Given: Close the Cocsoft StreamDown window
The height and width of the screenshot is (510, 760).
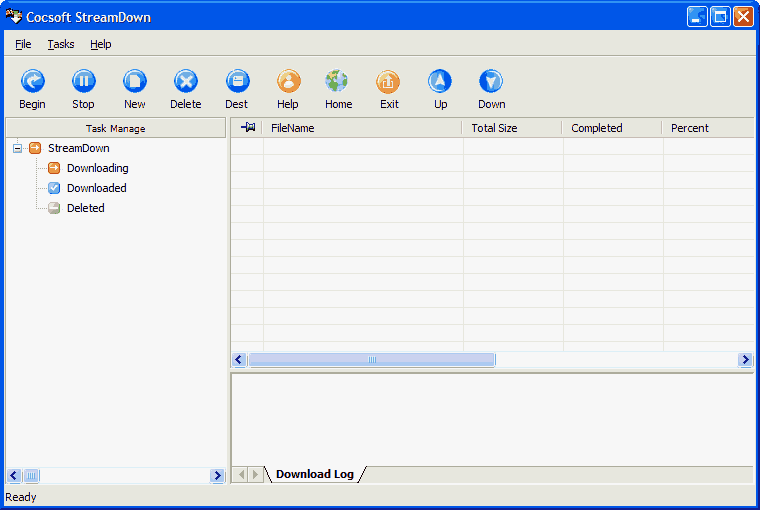Looking at the screenshot, I should [743, 17].
